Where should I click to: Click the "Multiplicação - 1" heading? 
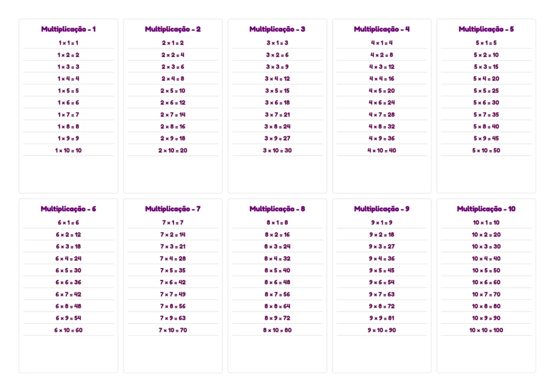coord(68,29)
